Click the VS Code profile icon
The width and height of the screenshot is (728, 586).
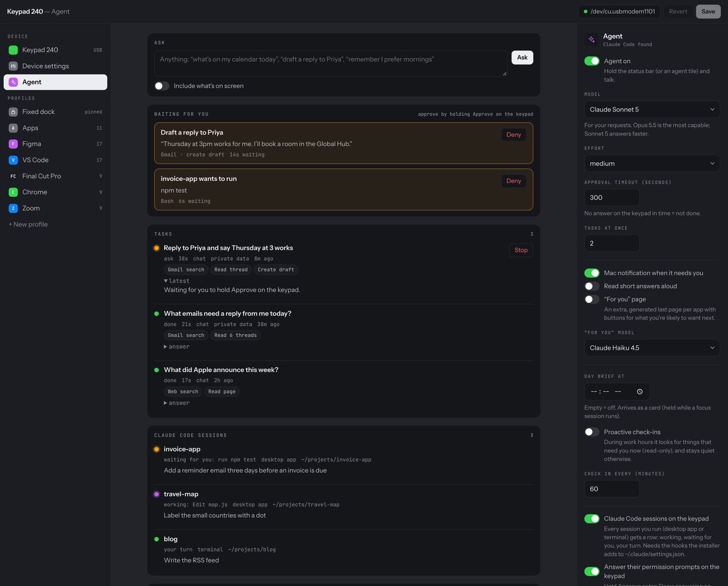click(13, 160)
